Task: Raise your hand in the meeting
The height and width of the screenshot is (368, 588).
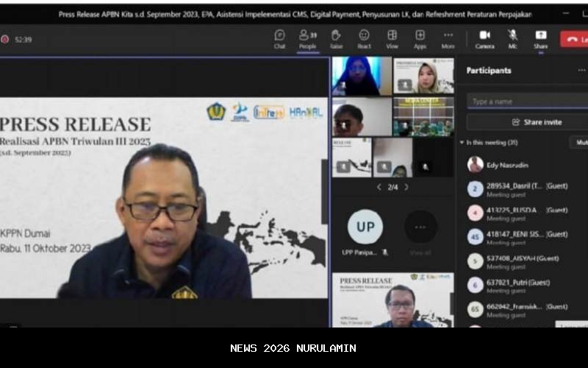Action: point(336,40)
